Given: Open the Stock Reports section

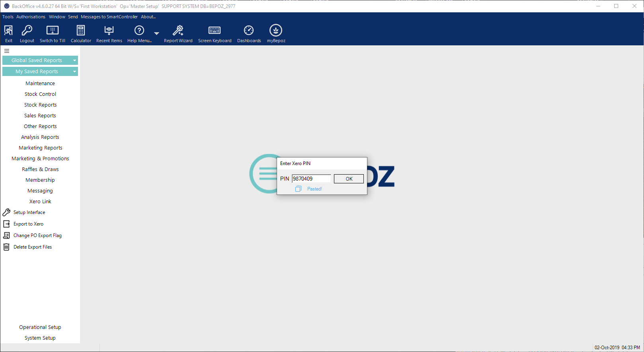Looking at the screenshot, I should coord(40,105).
